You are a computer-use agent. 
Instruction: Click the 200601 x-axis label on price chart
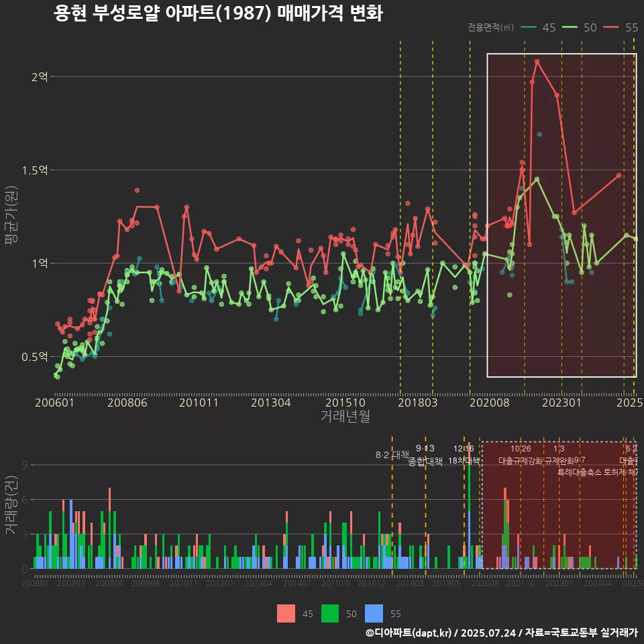54,402
